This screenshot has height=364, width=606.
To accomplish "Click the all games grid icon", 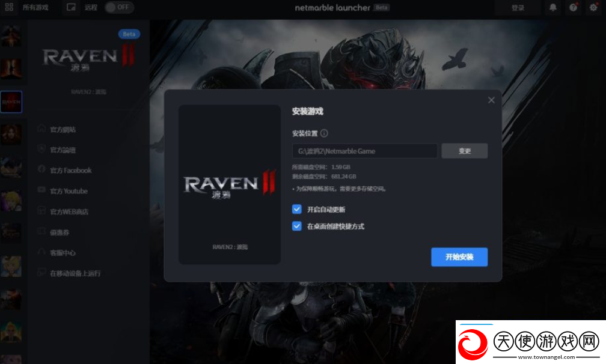I will 9,7.
